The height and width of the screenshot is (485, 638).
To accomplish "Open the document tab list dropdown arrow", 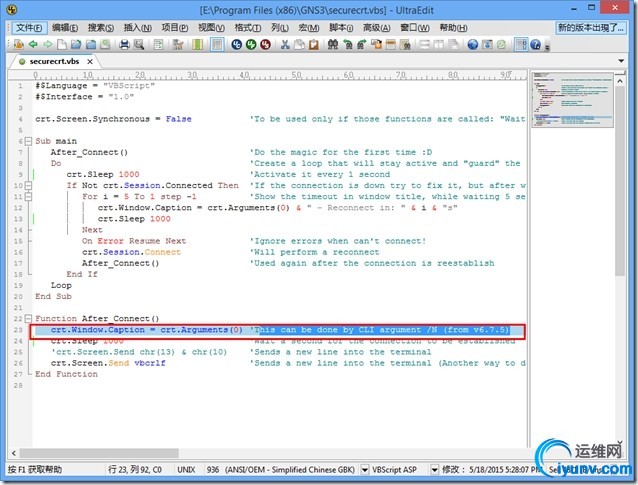I will point(621,61).
